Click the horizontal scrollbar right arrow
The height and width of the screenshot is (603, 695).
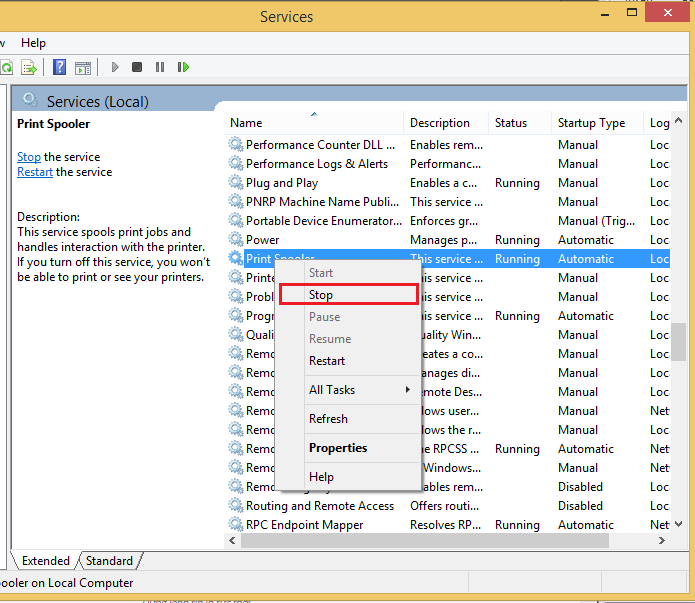pyautogui.click(x=662, y=540)
